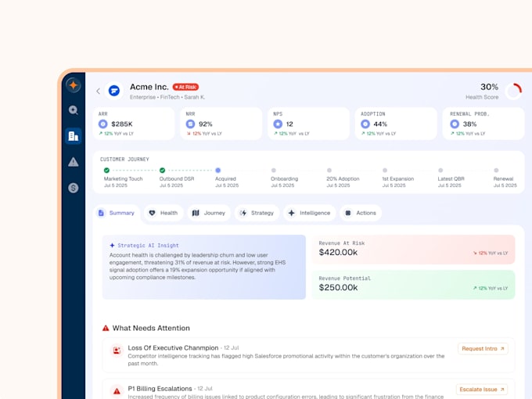Click the Latest QBR journey marker

(x=440, y=171)
